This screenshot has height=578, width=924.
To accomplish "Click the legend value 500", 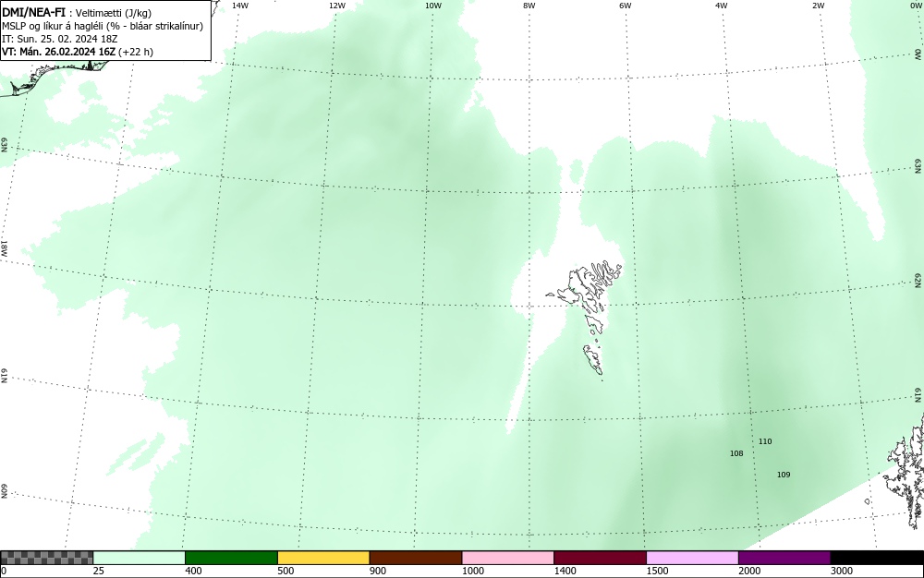I will coord(286,571).
